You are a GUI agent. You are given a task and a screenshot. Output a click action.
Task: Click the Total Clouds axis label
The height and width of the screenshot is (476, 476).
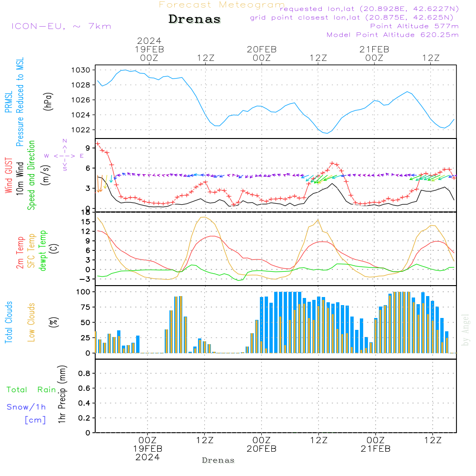coord(9,322)
